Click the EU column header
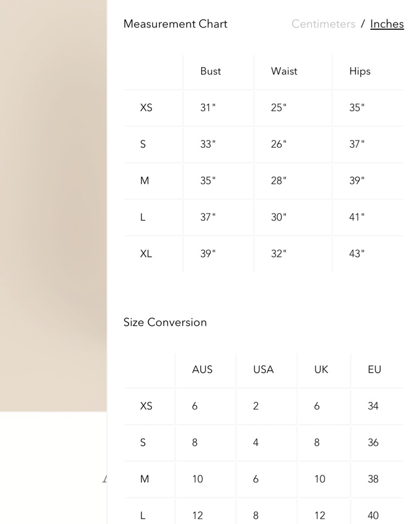Screen dimensions: 420x524 [374, 369]
